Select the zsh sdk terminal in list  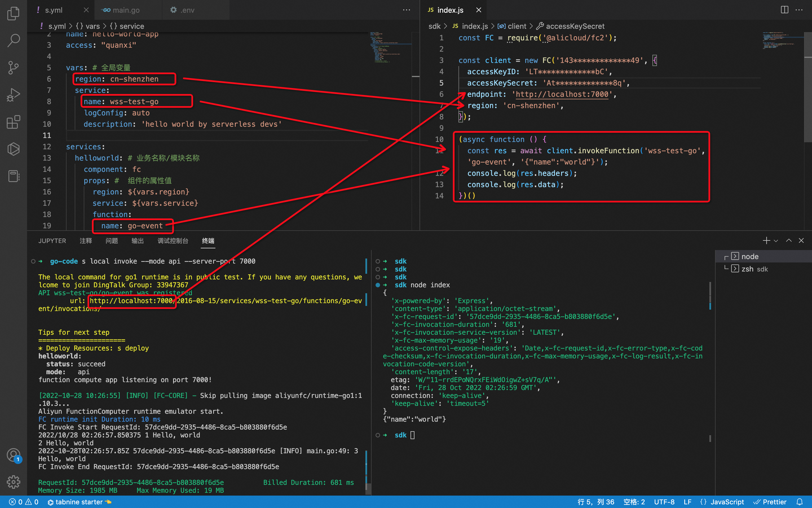tap(763, 269)
